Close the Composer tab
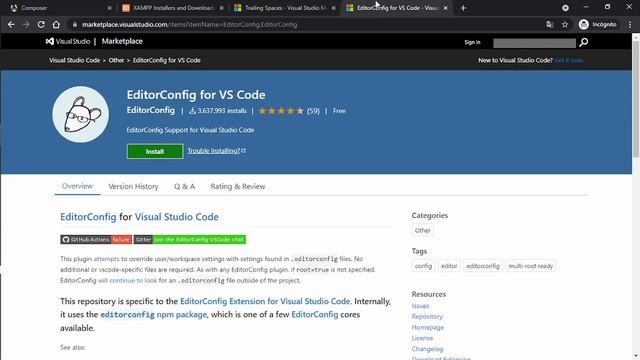 pos(109,8)
